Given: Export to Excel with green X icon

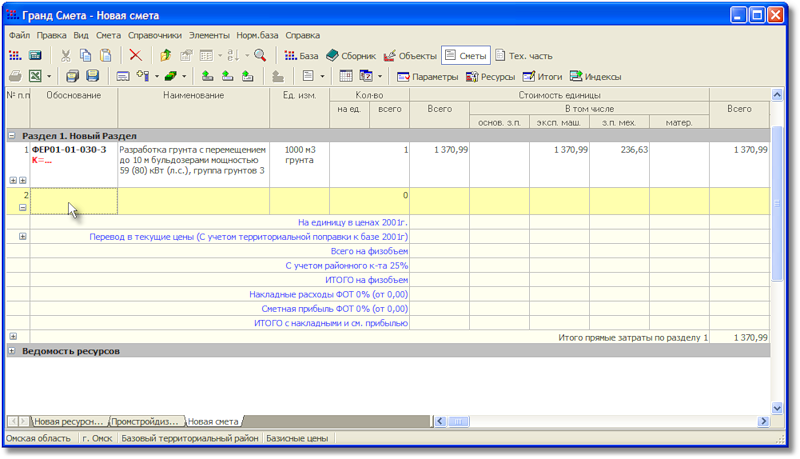Looking at the screenshot, I should click(x=35, y=76).
